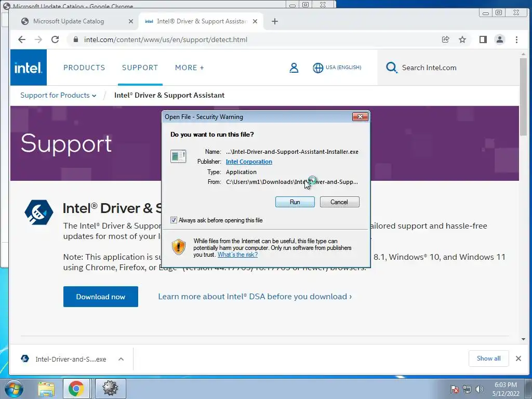532x399 pixels.
Task: Go back using Chrome's back arrow
Action: click(22, 39)
